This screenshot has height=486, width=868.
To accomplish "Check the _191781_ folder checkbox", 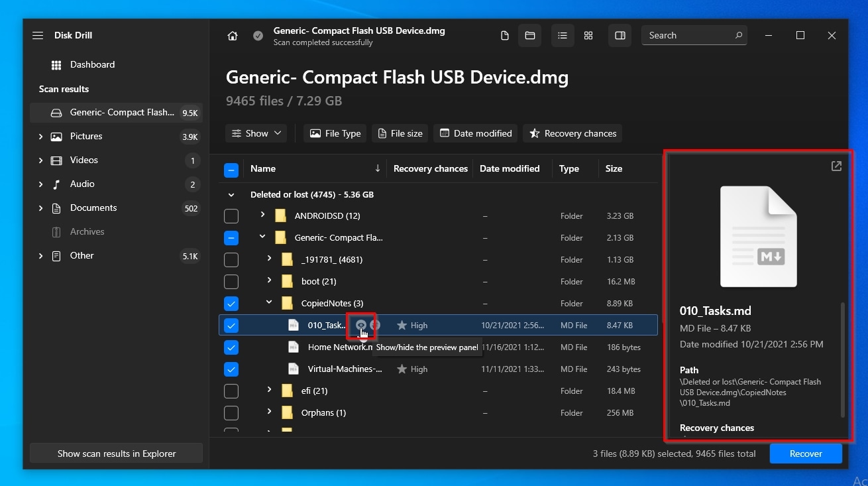I will coord(231,260).
